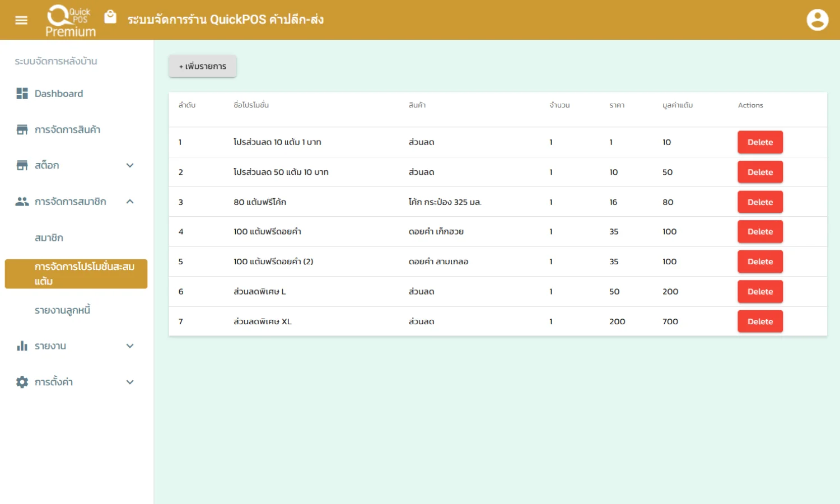
Task: Collapse the การจัดการสมาชิก section chevron
Action: 130,202
